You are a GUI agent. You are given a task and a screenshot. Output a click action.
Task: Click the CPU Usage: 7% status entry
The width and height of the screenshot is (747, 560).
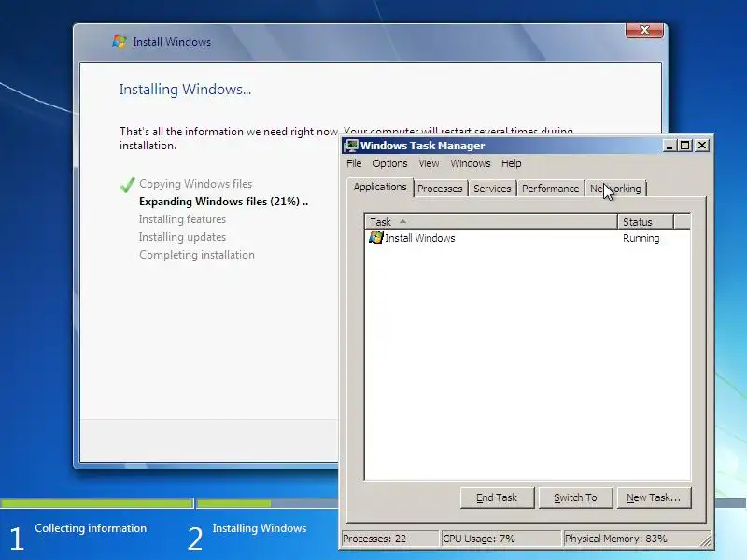tap(500, 539)
